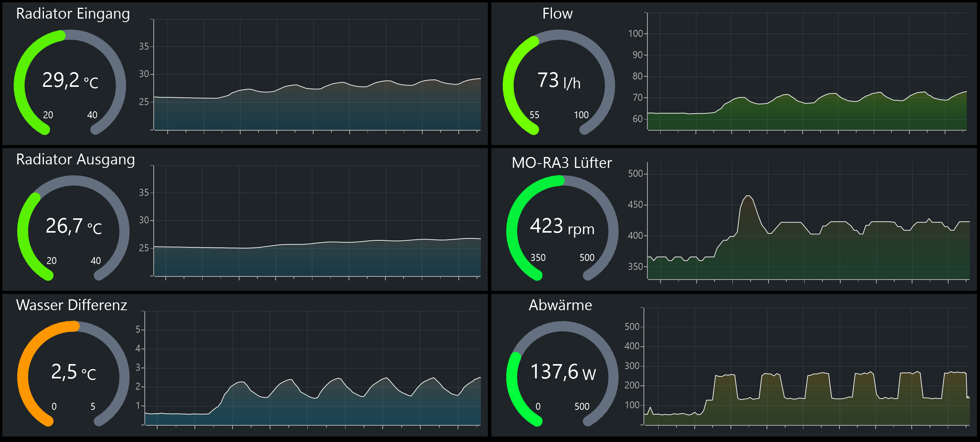Click the 100 label on Flow chart axis

(x=635, y=34)
